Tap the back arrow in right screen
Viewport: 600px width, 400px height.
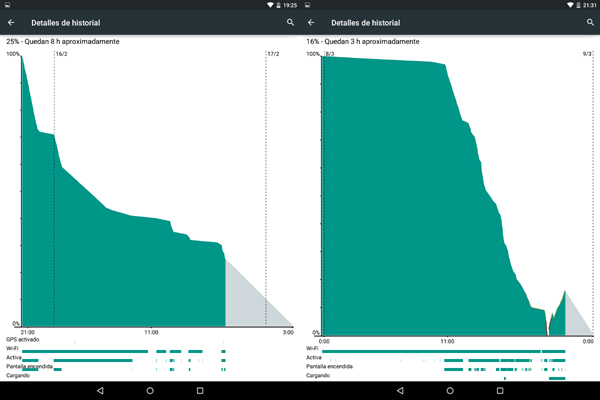311,23
